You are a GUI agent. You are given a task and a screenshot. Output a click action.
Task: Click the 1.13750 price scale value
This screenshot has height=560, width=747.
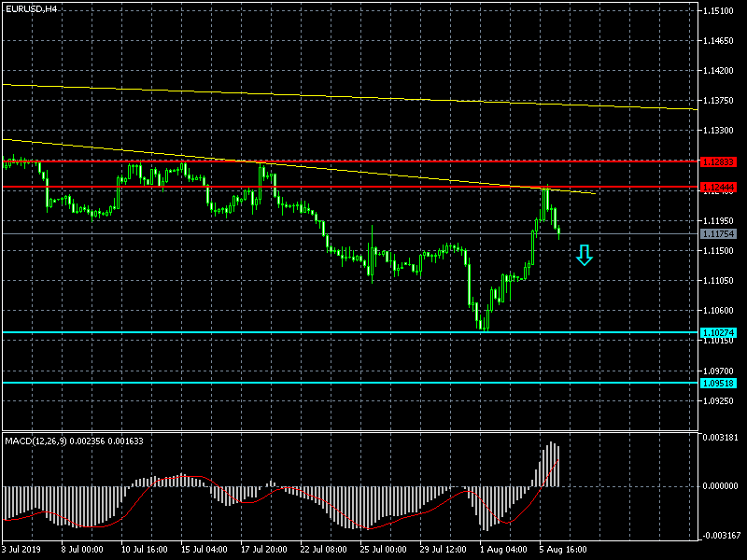(718, 101)
